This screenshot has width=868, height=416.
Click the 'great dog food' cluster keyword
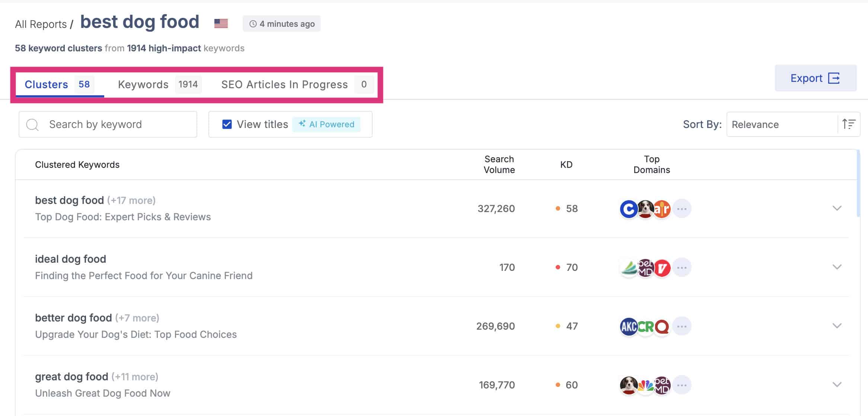[71, 377]
